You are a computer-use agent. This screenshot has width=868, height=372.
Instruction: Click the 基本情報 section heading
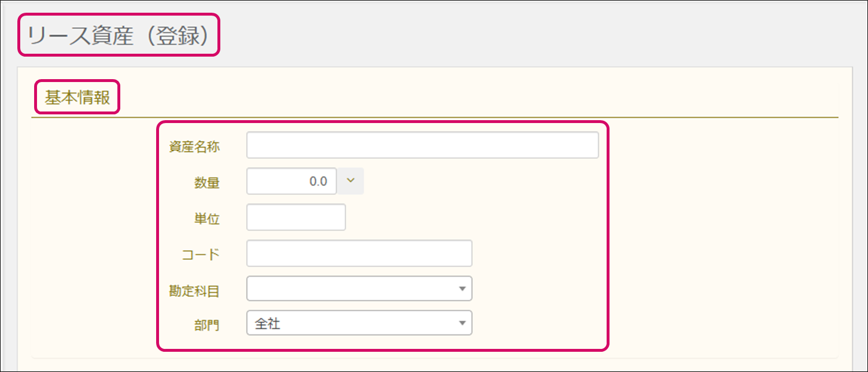click(x=77, y=98)
